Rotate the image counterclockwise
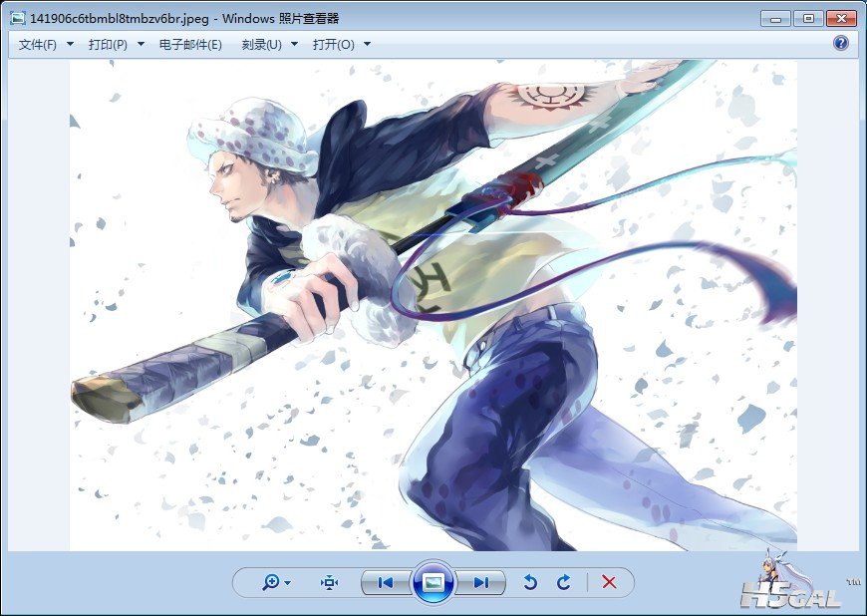 coord(530,582)
